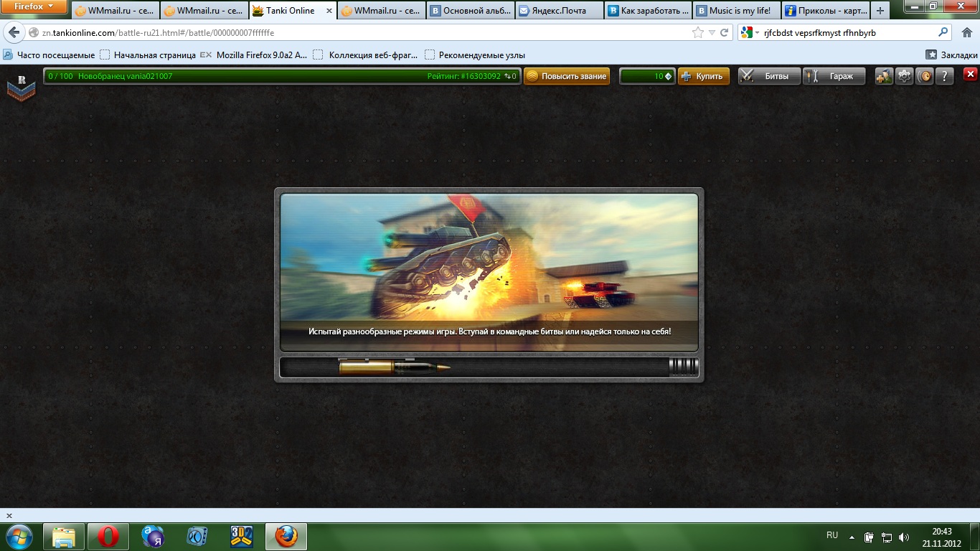Switch to the first WMmail.ru tab
The width and height of the screenshot is (980, 551).
tap(116, 11)
